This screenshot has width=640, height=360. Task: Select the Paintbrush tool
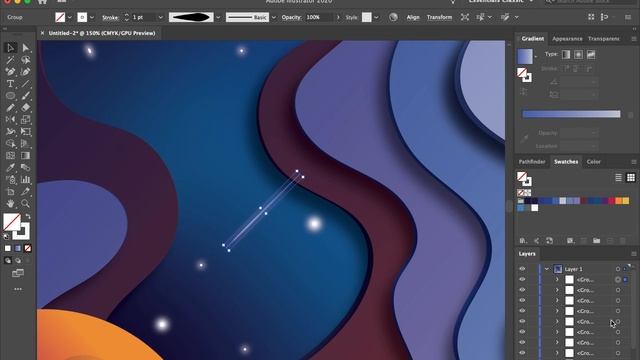pyautogui.click(x=25, y=96)
